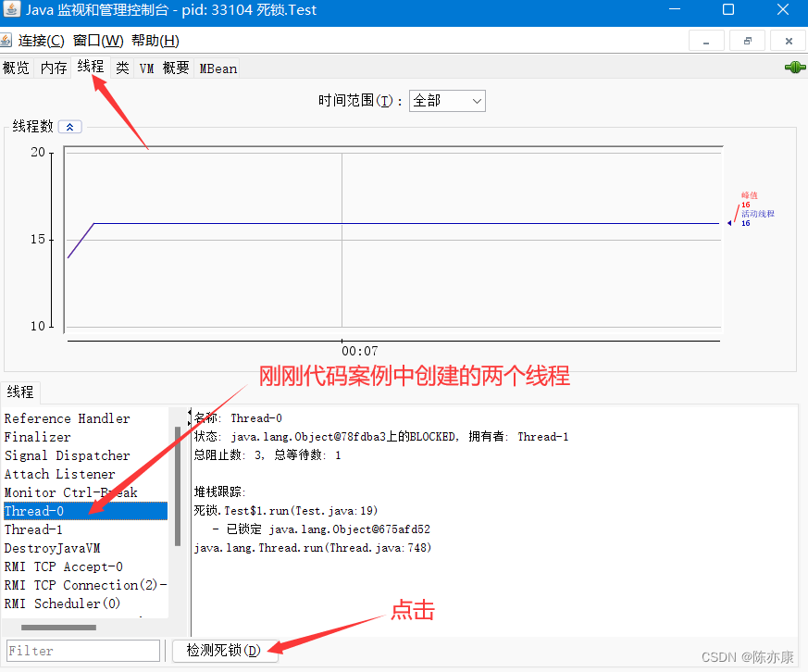This screenshot has width=808, height=672.
Task: Click the Java icon in the title bar
Action: click(x=11, y=9)
